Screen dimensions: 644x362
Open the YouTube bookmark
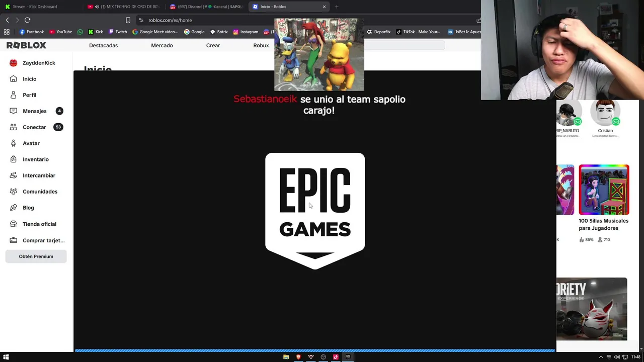[60, 32]
